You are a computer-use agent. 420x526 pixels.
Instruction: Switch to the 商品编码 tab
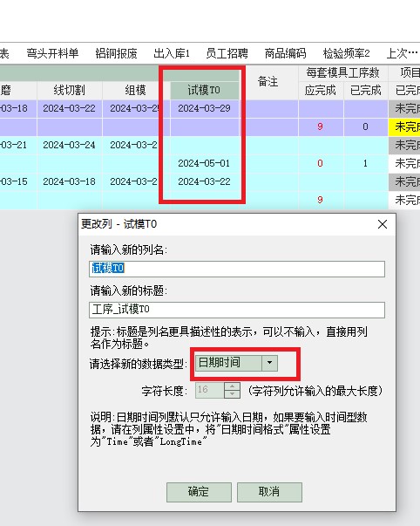pos(285,53)
